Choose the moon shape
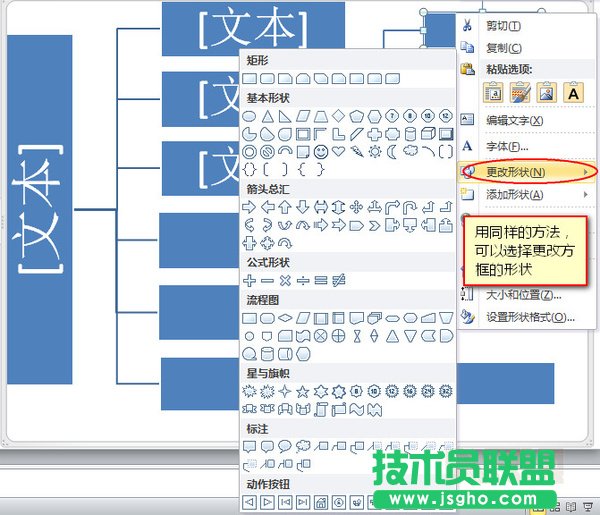Viewport: 600px width, 515px height. 392,152
